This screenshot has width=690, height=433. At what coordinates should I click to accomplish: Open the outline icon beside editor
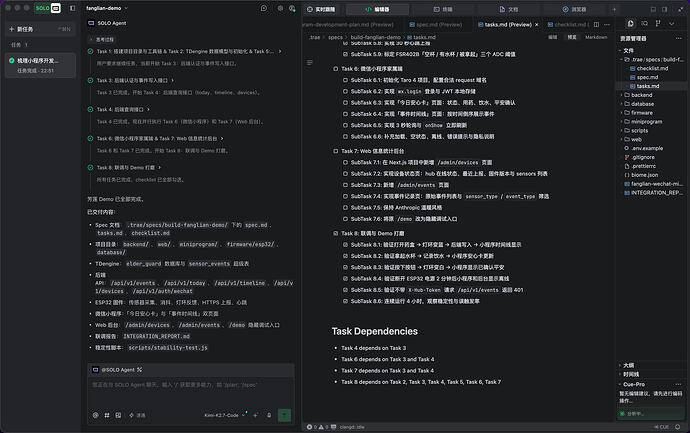point(310,62)
